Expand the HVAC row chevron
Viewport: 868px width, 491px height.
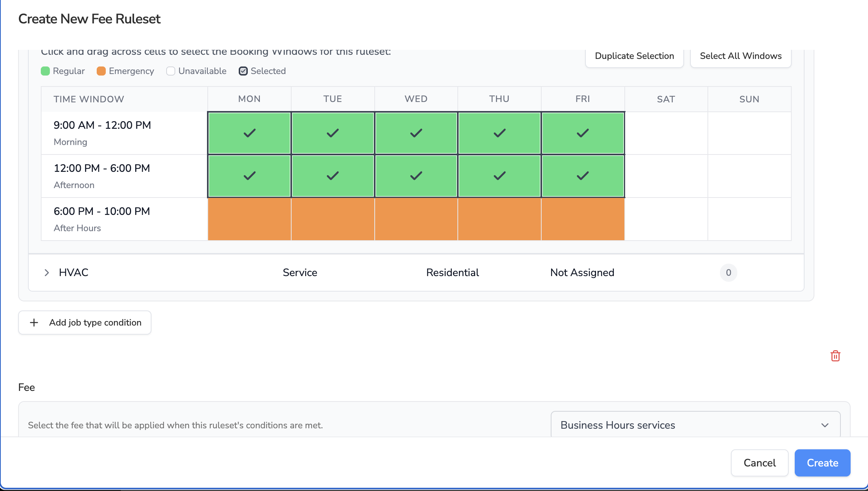(x=47, y=273)
